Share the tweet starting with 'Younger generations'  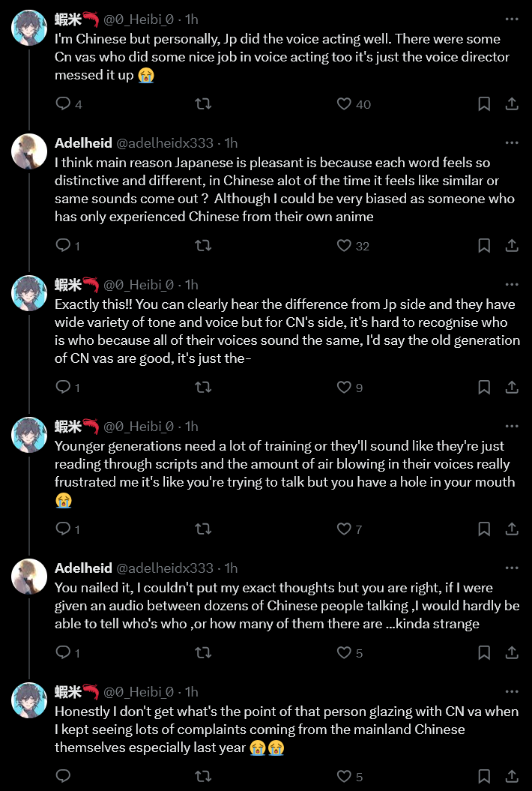[x=512, y=529]
